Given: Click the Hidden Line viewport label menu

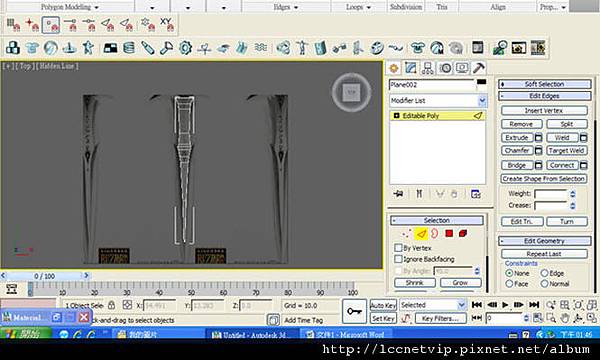Looking at the screenshot, I should tap(58, 66).
